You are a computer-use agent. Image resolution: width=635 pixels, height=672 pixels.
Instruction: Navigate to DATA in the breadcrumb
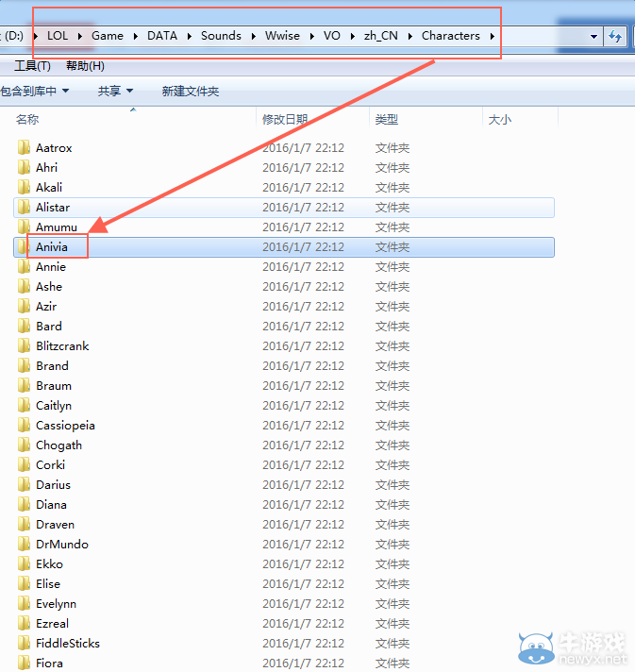[162, 36]
